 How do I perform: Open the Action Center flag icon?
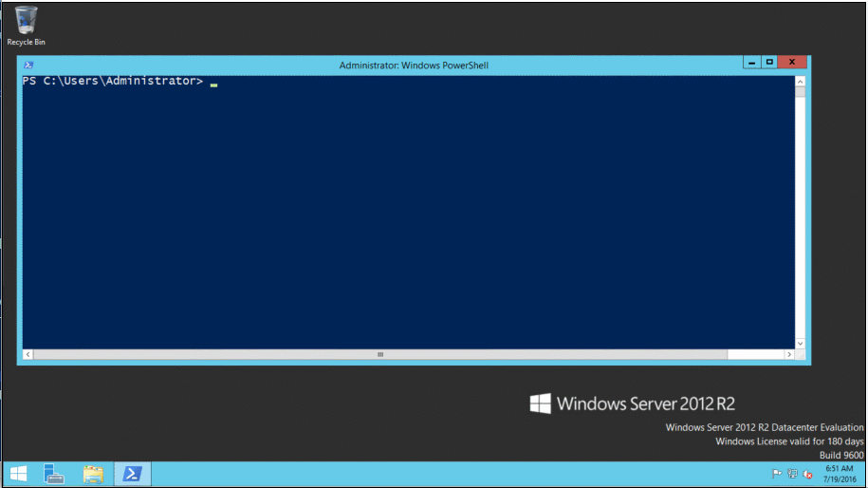pos(777,474)
